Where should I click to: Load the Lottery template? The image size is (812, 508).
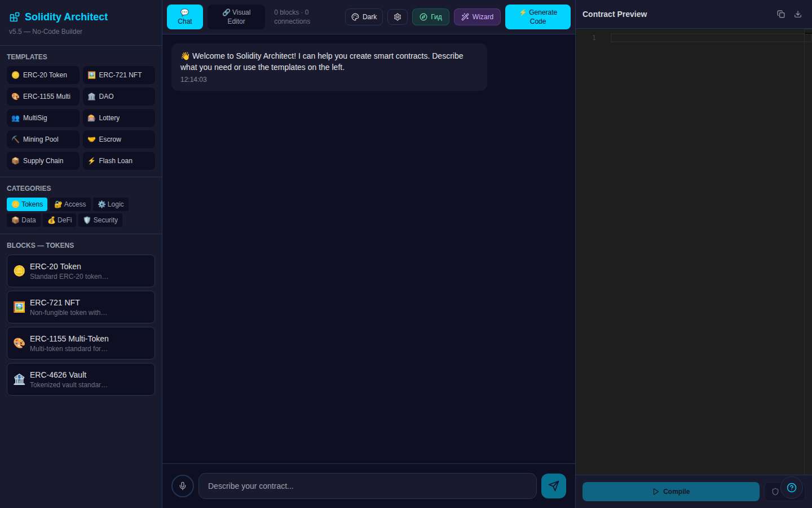[119, 118]
